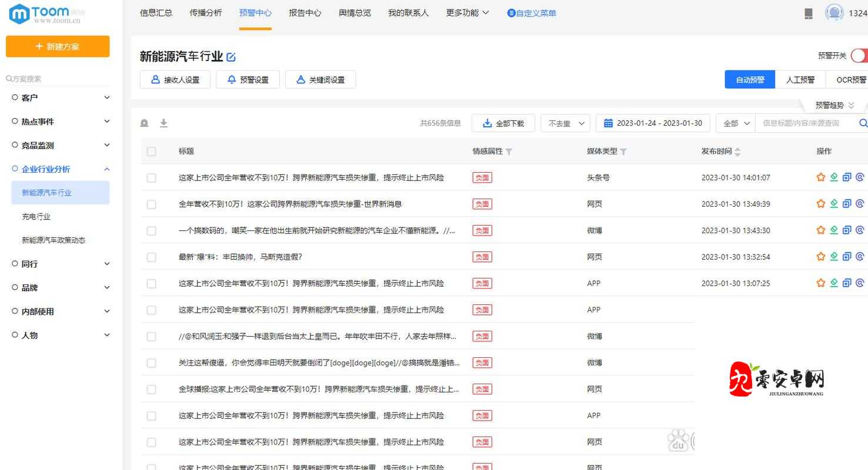Collapse the 企业行业分析 section
Viewport: 868px width, 470px height.
coord(106,169)
